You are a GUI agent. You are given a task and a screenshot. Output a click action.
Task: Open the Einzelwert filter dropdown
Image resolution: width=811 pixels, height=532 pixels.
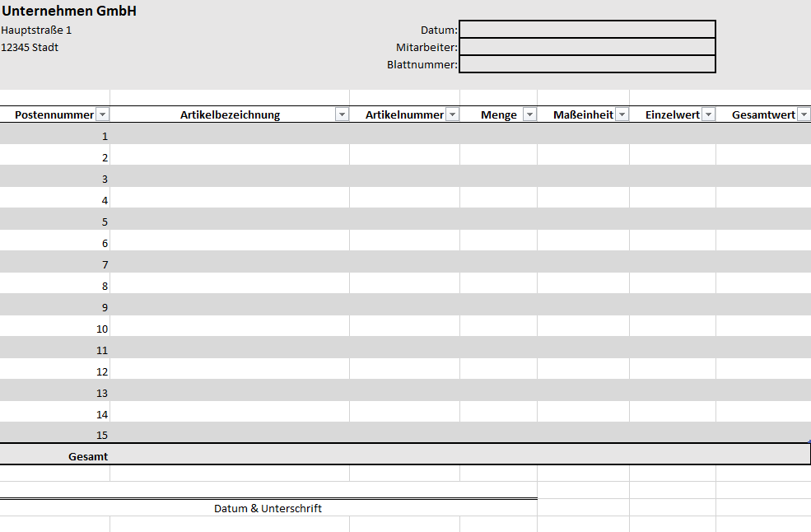point(709,114)
